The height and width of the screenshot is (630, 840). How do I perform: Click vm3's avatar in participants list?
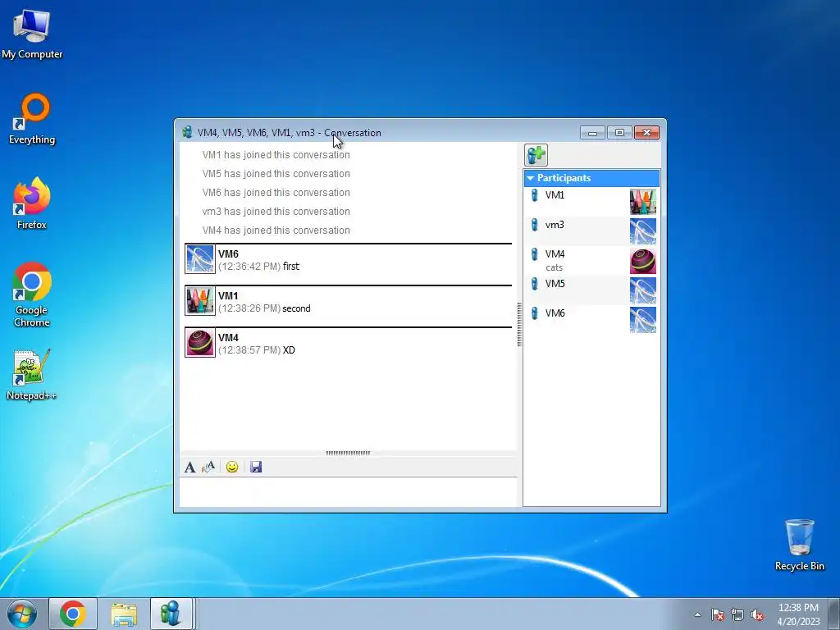pyautogui.click(x=643, y=231)
